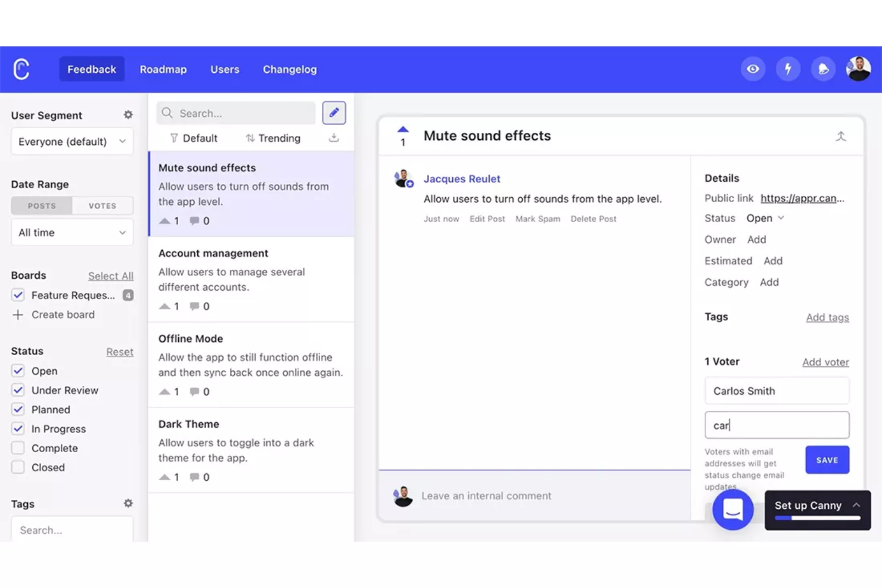The width and height of the screenshot is (882, 588).
Task: Open the Everyone user segment dropdown
Action: 72,141
